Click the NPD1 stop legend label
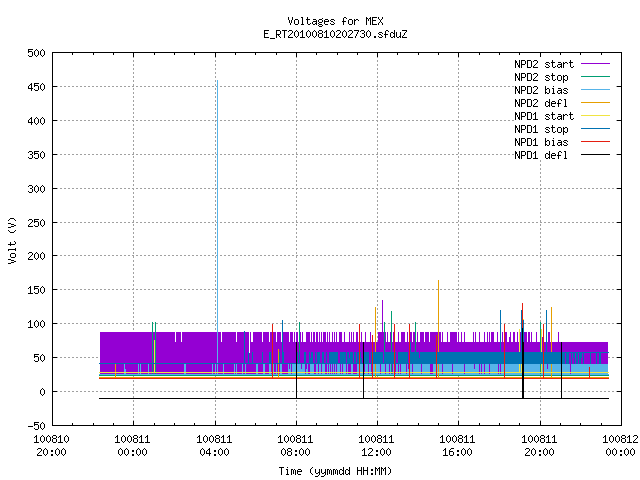The height and width of the screenshot is (480, 640). 541,129
